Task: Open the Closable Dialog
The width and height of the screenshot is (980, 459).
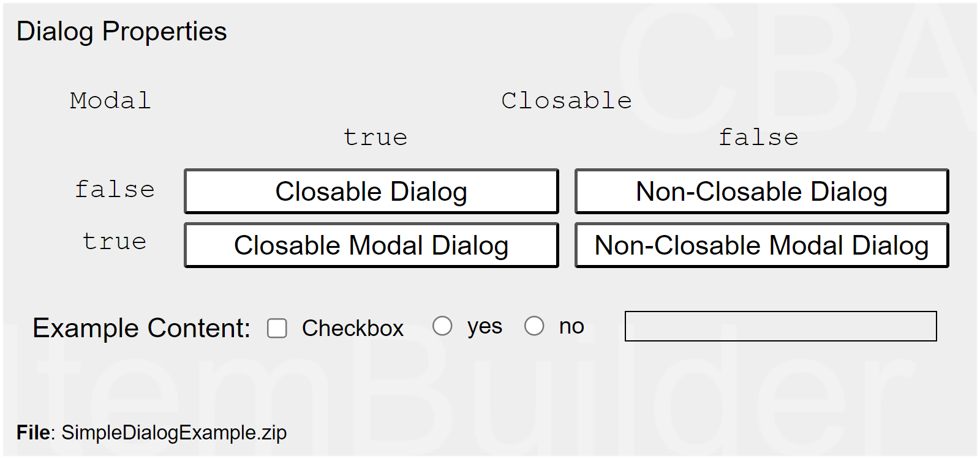Action: pos(371,192)
